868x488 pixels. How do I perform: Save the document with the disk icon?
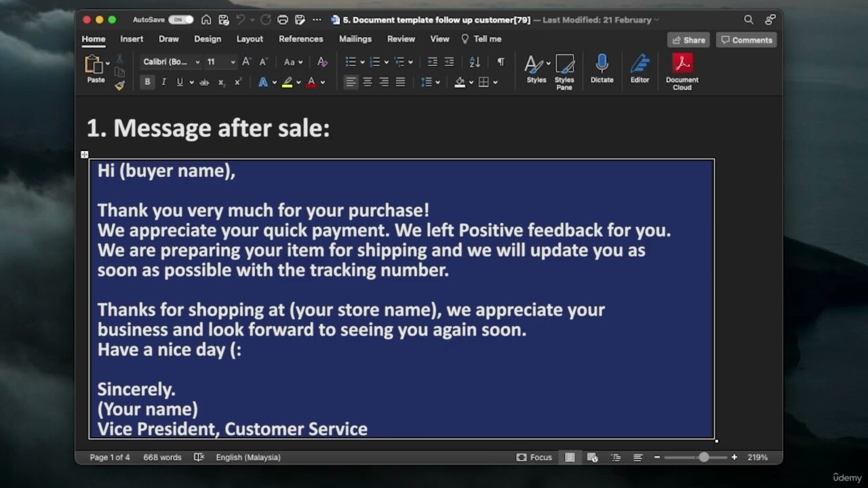click(224, 20)
